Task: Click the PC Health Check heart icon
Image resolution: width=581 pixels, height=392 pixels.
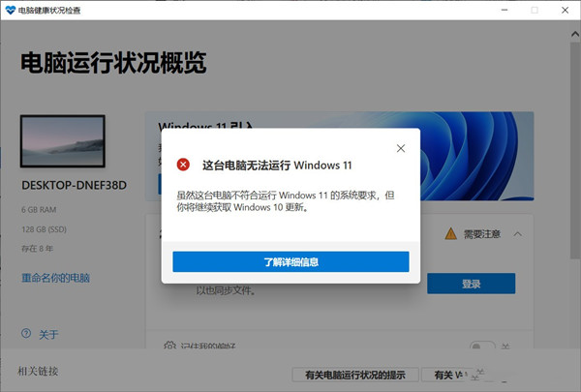Action: [x=10, y=10]
